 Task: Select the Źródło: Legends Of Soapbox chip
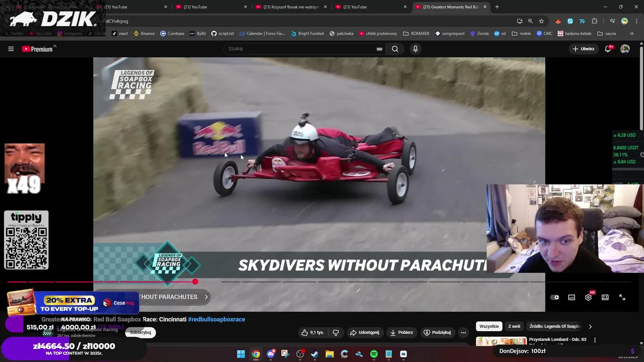point(555,326)
